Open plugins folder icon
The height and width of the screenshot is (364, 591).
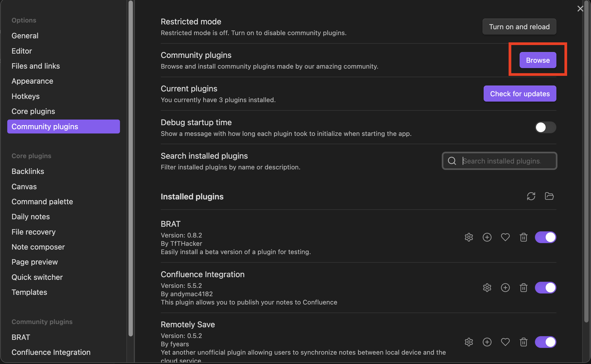click(549, 196)
